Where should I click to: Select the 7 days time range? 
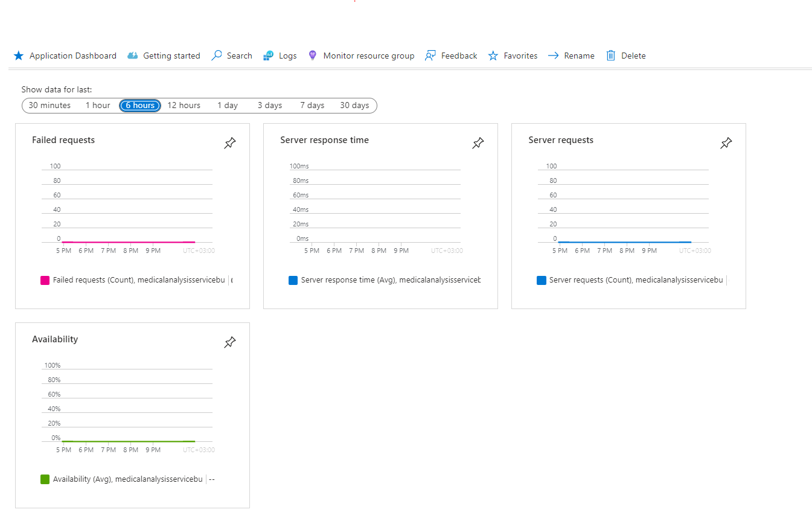[x=312, y=105]
